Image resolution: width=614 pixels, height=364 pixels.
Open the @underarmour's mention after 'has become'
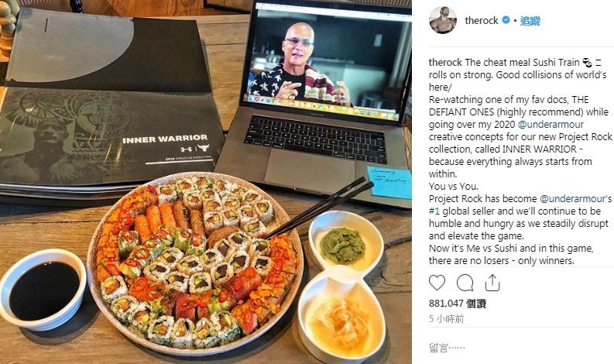(575, 199)
